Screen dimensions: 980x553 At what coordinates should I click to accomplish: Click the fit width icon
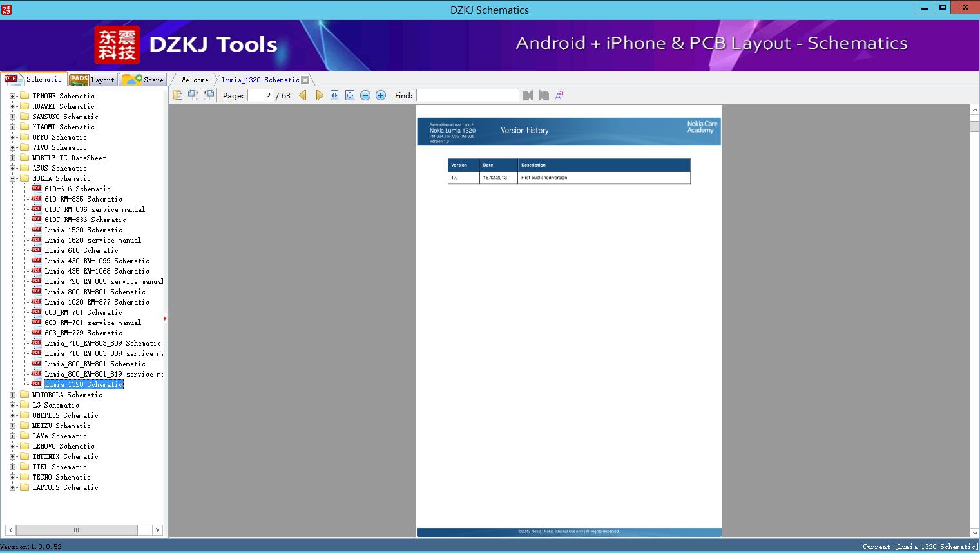(334, 95)
